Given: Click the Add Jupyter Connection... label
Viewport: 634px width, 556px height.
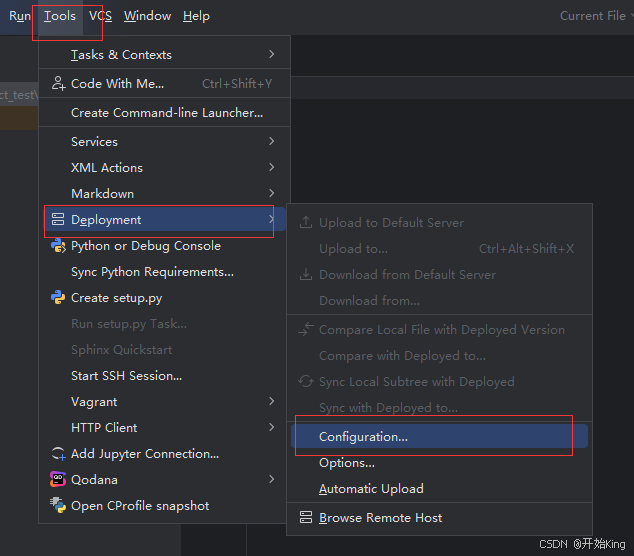Looking at the screenshot, I should point(145,454).
